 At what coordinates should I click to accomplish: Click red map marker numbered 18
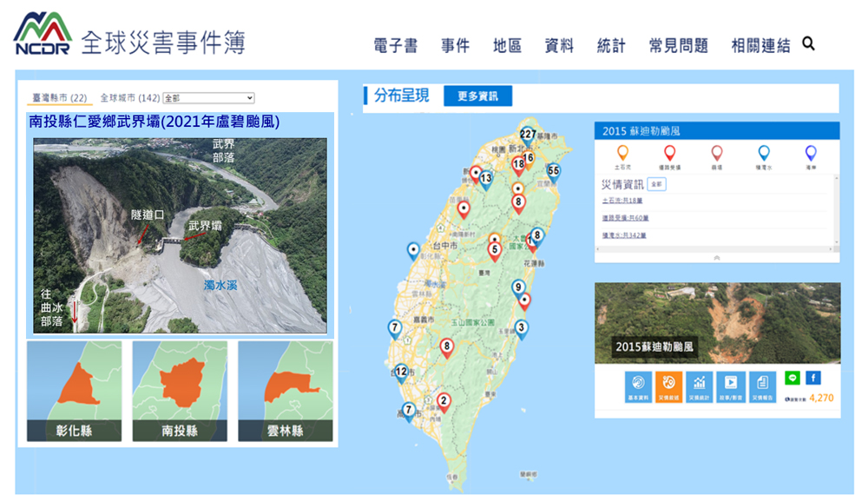pos(518,165)
